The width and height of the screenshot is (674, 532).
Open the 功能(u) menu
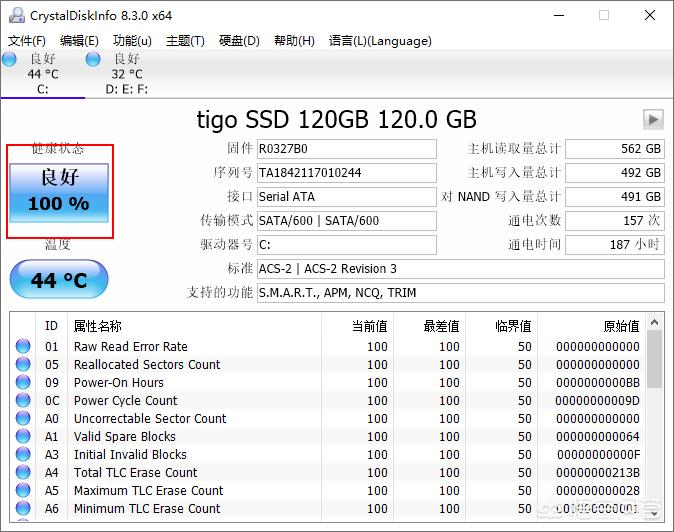132,41
